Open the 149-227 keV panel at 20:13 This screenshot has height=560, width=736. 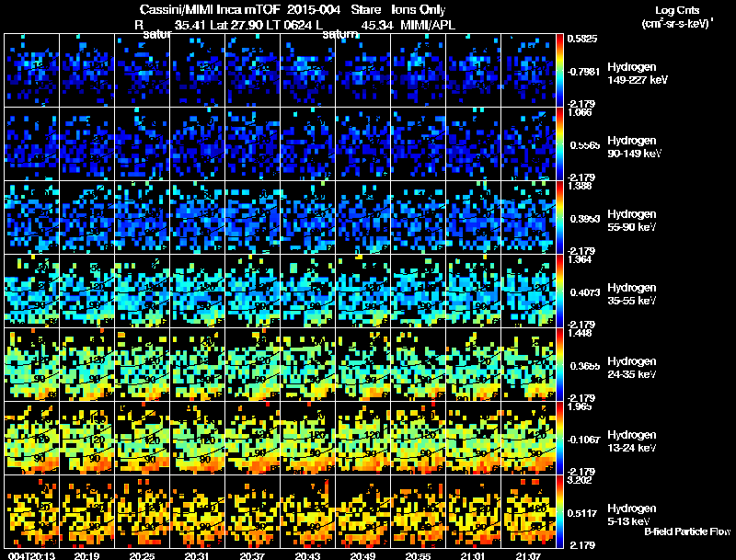(x=32, y=71)
